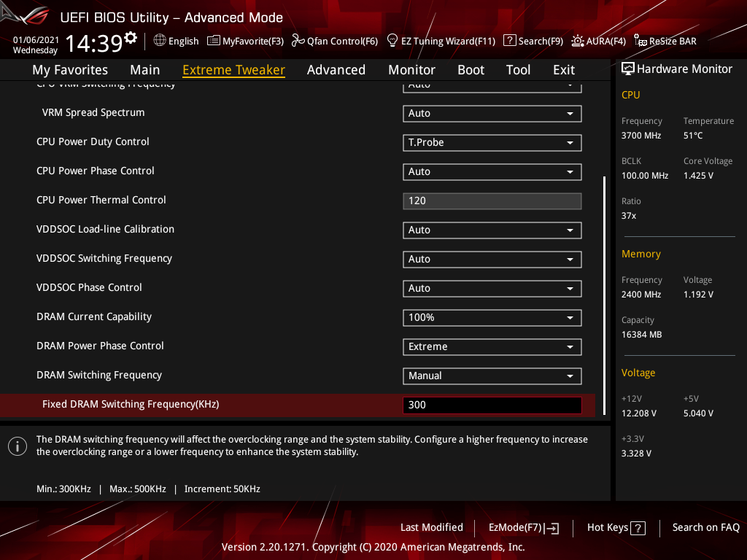
Task: Select DRAM Current Capability label
Action: click(94, 316)
